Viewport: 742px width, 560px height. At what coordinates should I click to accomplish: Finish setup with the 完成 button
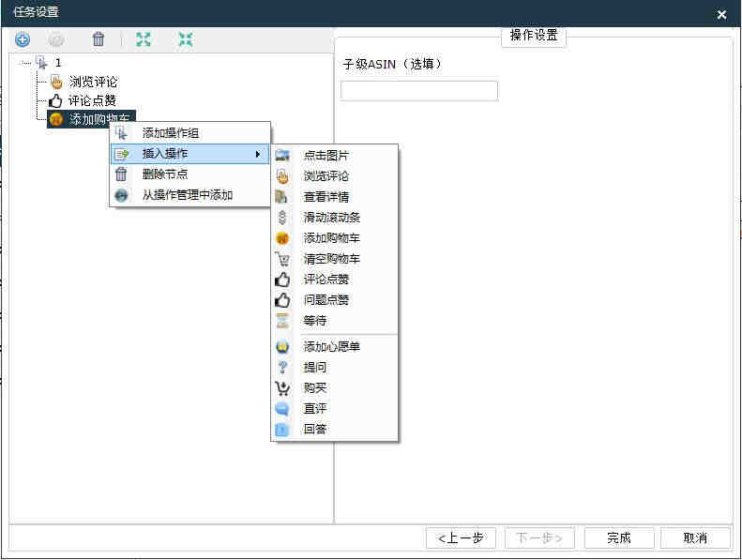click(x=619, y=538)
